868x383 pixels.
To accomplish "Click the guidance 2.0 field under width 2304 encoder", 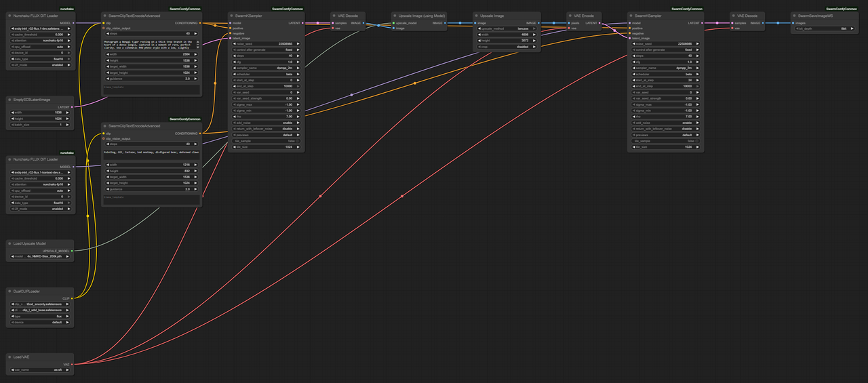I will pyautogui.click(x=152, y=79).
